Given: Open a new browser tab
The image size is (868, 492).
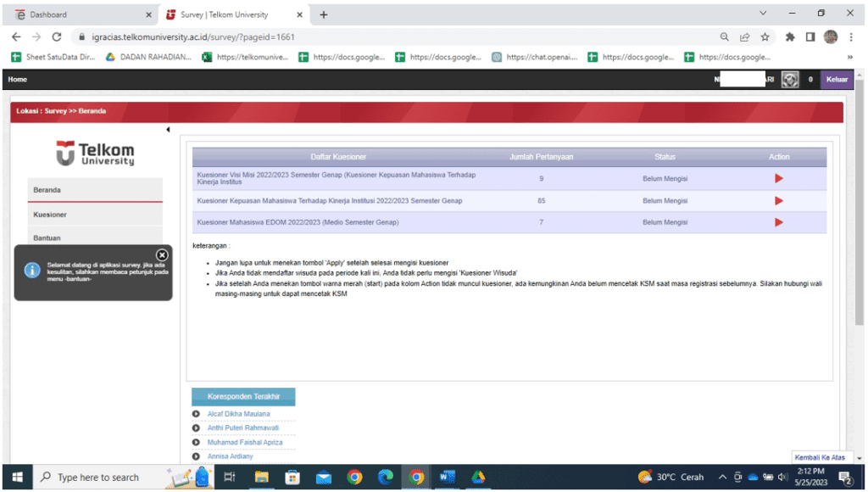Looking at the screenshot, I should (x=324, y=14).
